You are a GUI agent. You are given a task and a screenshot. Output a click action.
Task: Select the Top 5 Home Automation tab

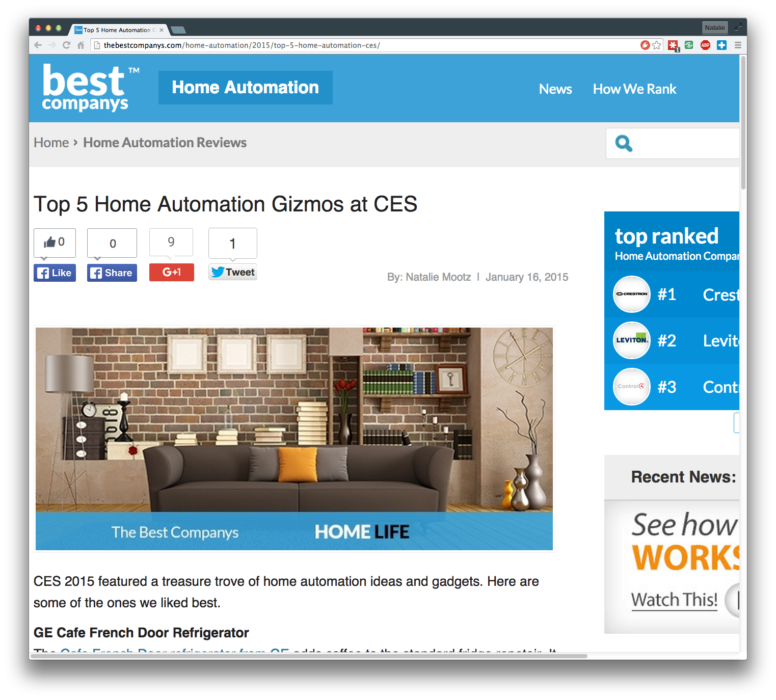coord(118,30)
